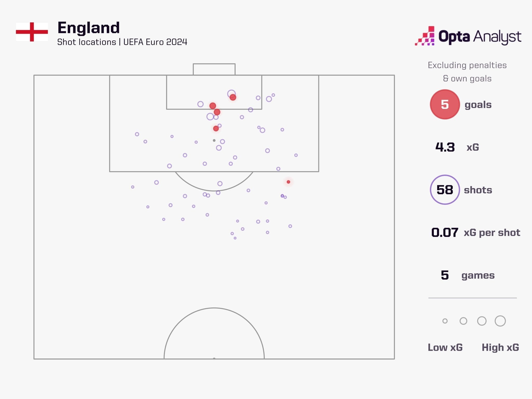
Task: Click the red 5 goals circle
Action: coord(445,104)
